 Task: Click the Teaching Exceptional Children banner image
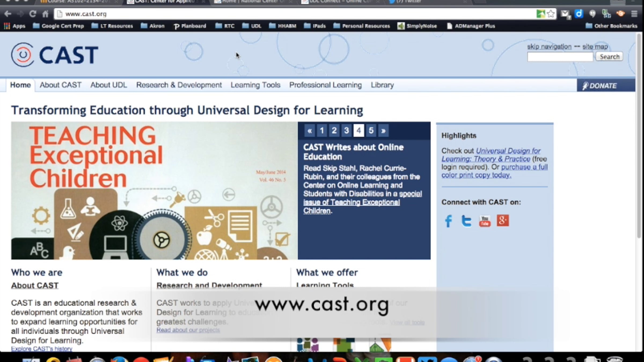click(154, 191)
